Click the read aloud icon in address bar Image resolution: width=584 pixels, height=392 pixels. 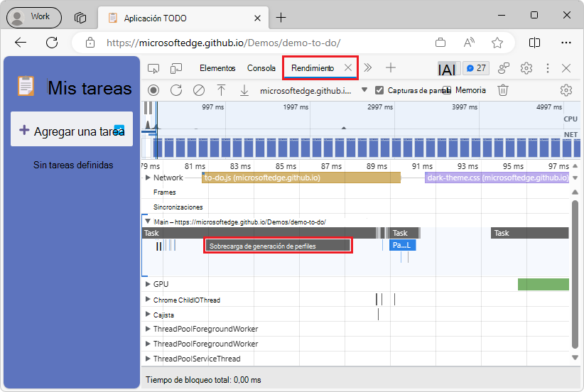(470, 43)
